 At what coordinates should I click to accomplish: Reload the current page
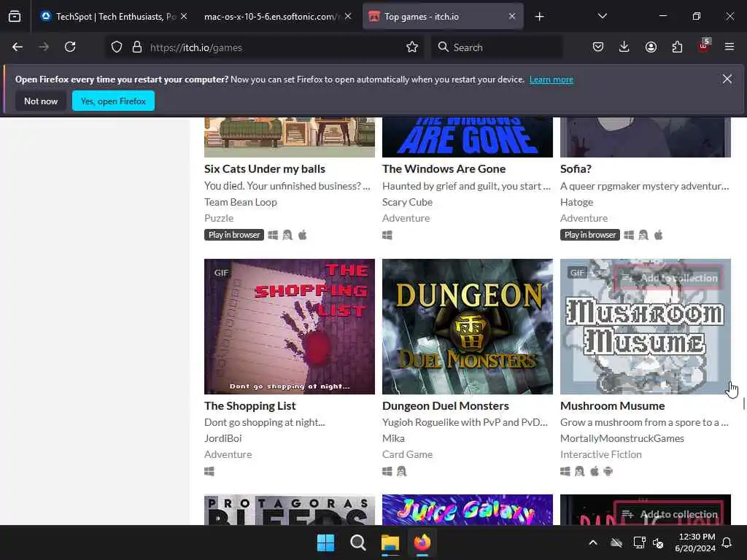pos(70,47)
